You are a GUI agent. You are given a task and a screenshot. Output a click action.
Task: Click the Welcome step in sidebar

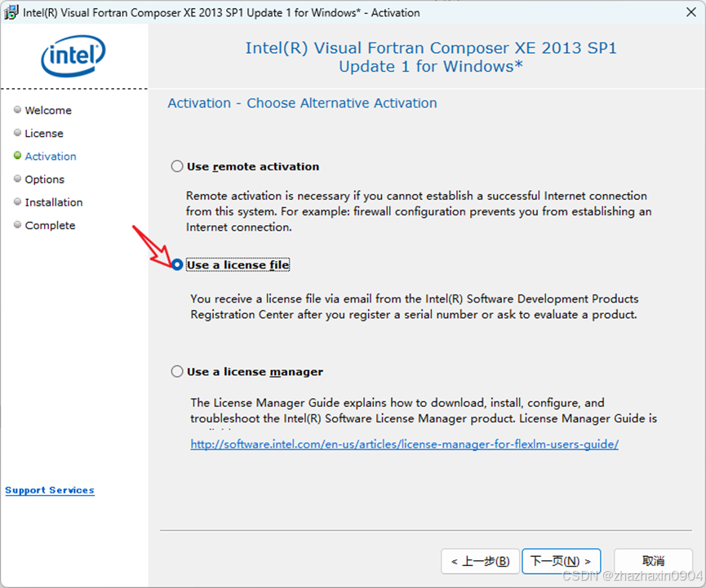tap(48, 111)
